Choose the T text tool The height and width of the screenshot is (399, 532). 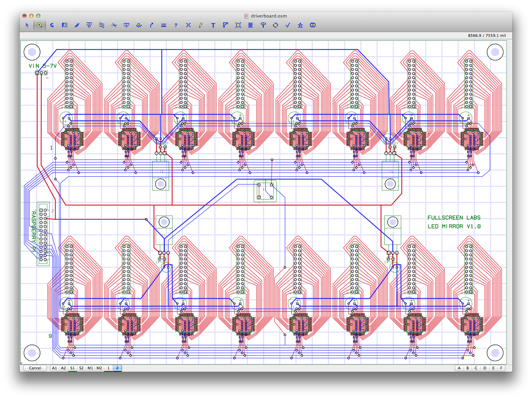[x=213, y=25]
